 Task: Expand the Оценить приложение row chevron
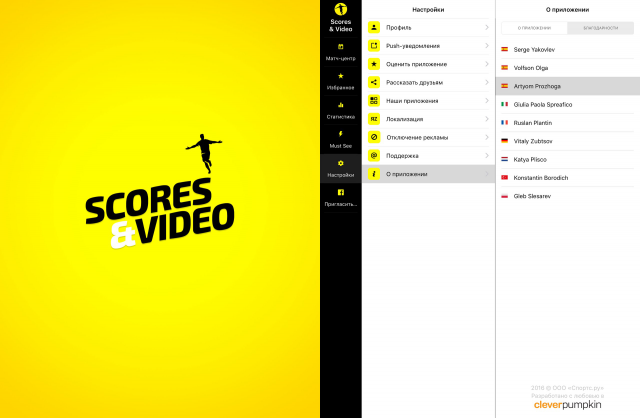tap(487, 64)
